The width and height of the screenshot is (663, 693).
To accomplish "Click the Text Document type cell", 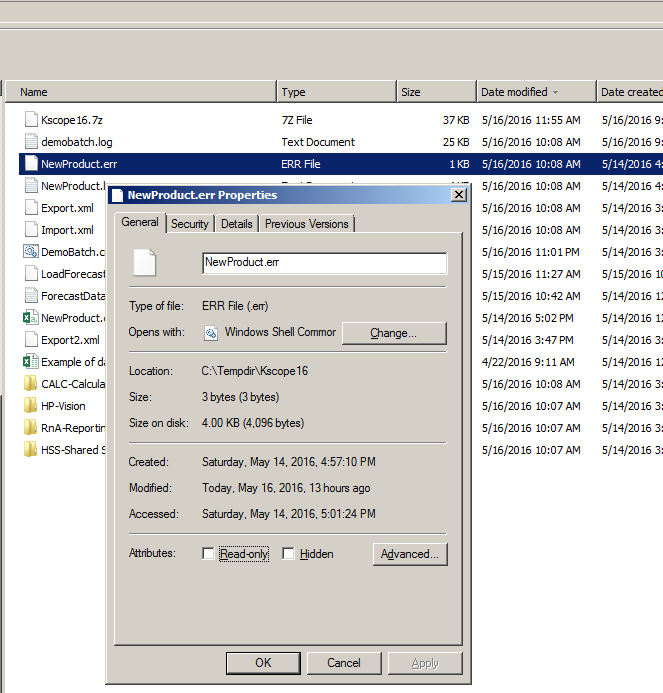I will point(318,142).
